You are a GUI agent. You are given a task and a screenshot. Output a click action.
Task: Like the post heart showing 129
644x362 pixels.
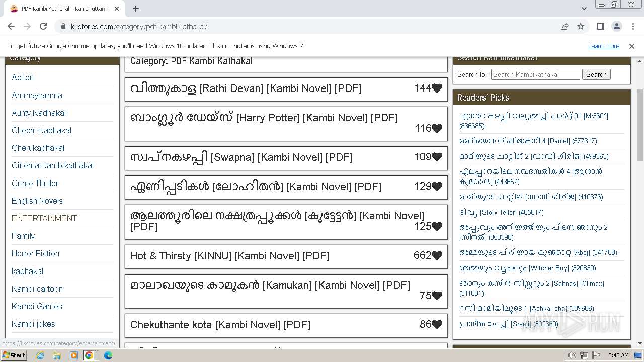pyautogui.click(x=437, y=186)
